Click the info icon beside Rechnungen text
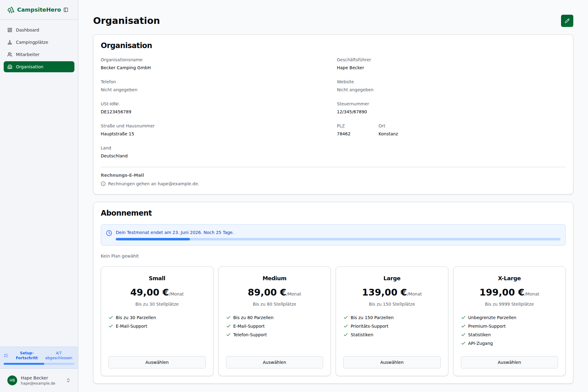The height and width of the screenshot is (392, 588). 103,184
